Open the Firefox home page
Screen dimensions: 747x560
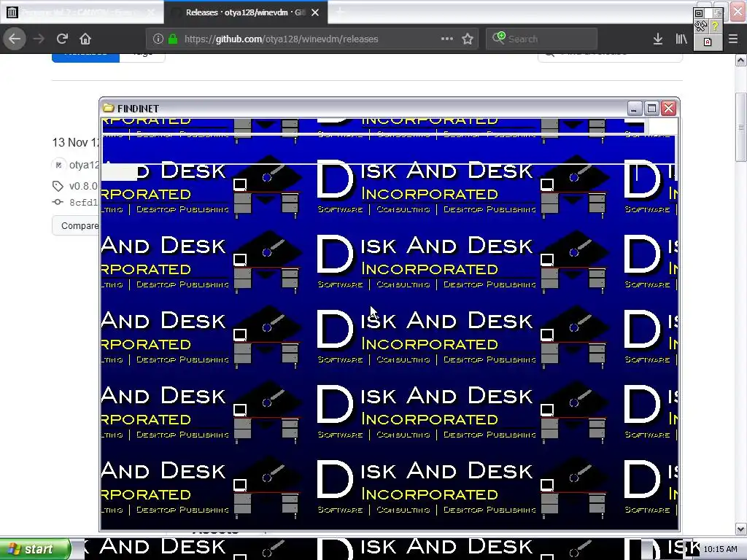tap(85, 39)
